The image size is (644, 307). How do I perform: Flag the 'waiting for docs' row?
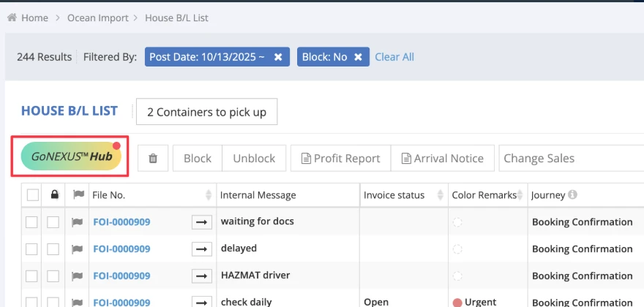77,222
